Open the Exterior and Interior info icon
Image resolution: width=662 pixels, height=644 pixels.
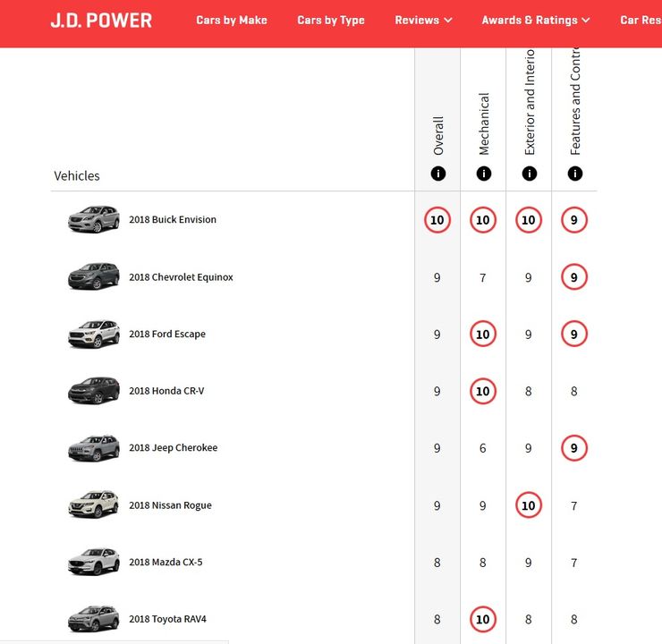(529, 174)
